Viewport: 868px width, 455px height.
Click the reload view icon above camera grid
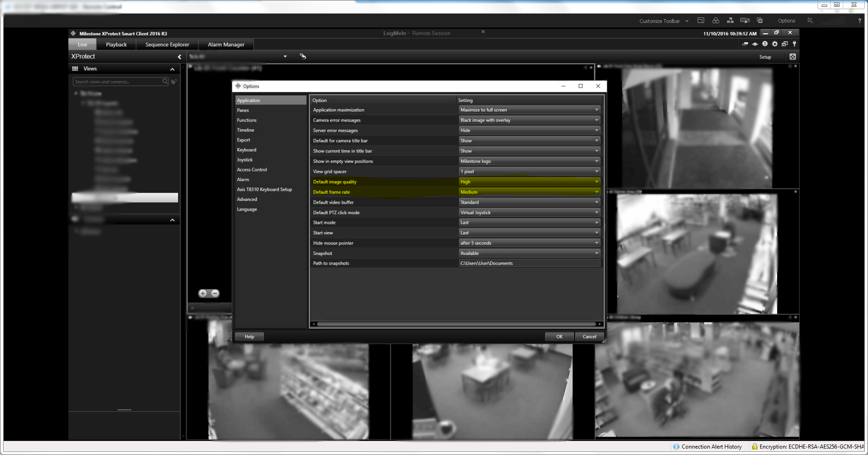tap(303, 56)
